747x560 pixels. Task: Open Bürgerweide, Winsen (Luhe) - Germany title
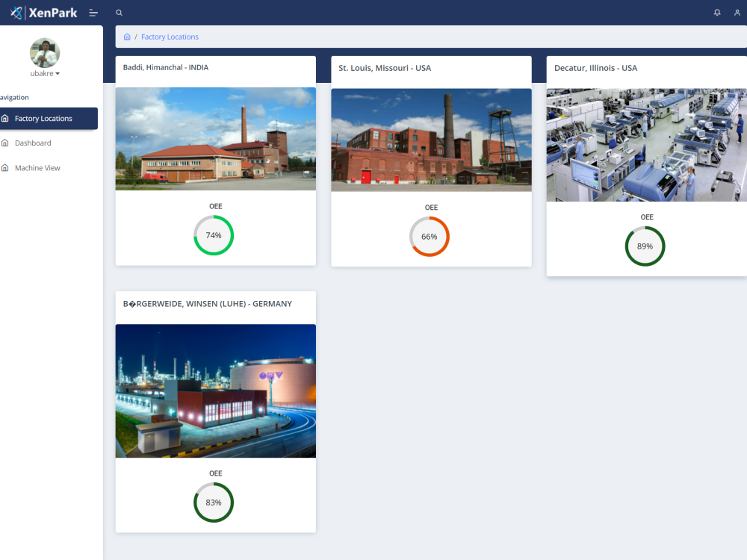[207, 304]
